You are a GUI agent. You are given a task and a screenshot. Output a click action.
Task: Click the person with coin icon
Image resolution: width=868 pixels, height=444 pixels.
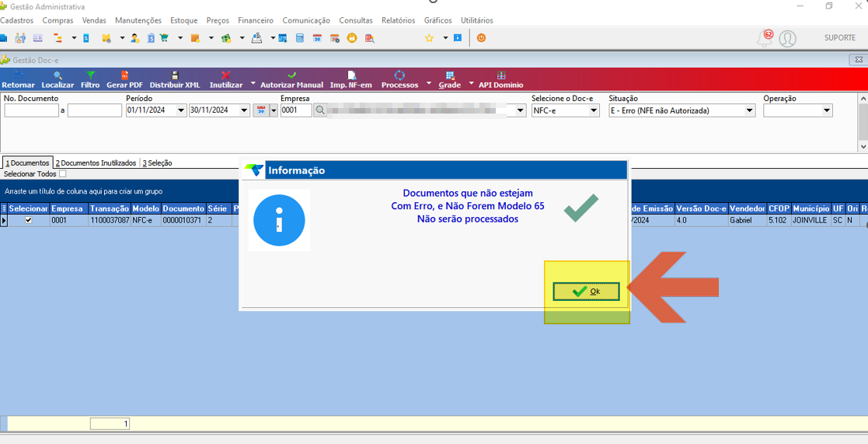[135, 38]
